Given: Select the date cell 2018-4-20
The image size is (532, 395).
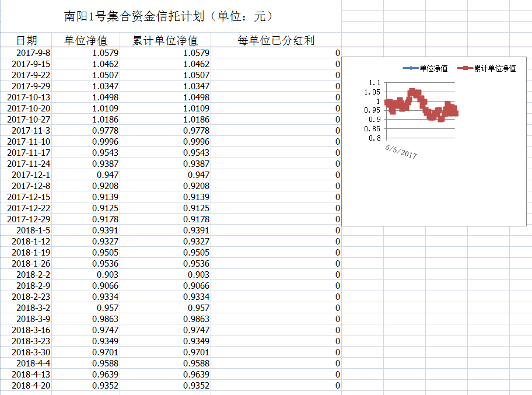Looking at the screenshot, I should (30, 386).
